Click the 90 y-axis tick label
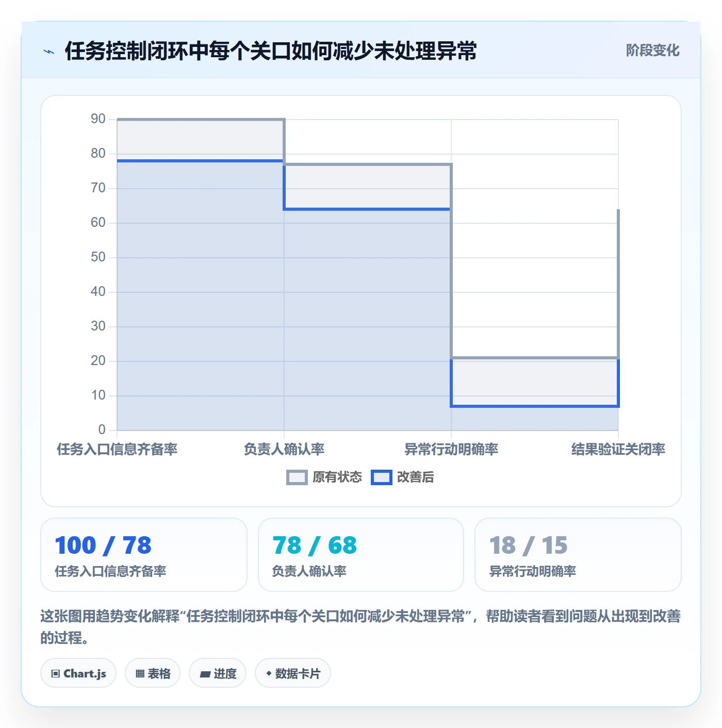722x728 pixels. 98,119
